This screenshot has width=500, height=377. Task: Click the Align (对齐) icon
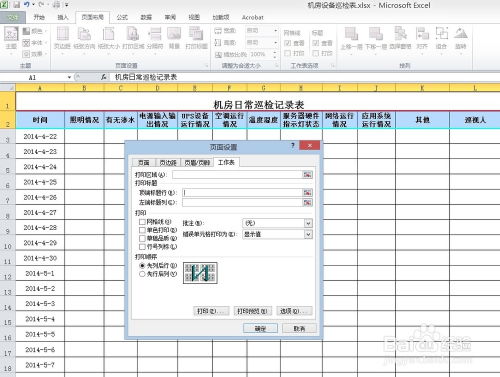422,34
